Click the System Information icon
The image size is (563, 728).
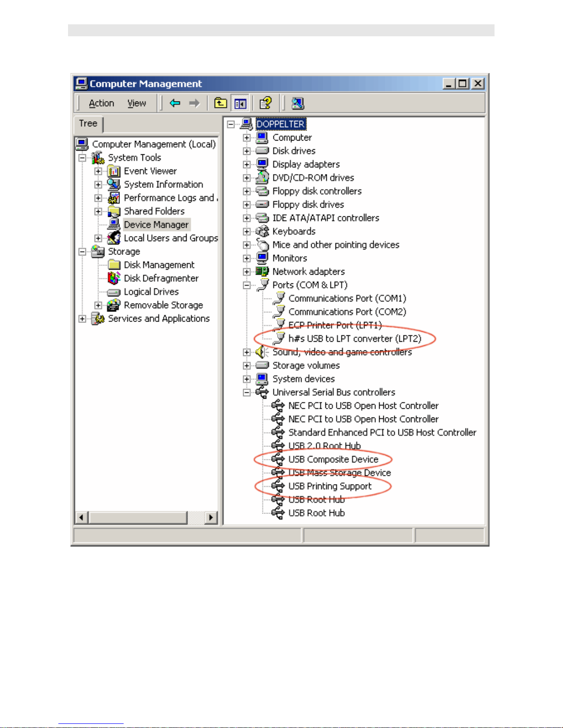pyautogui.click(x=114, y=185)
